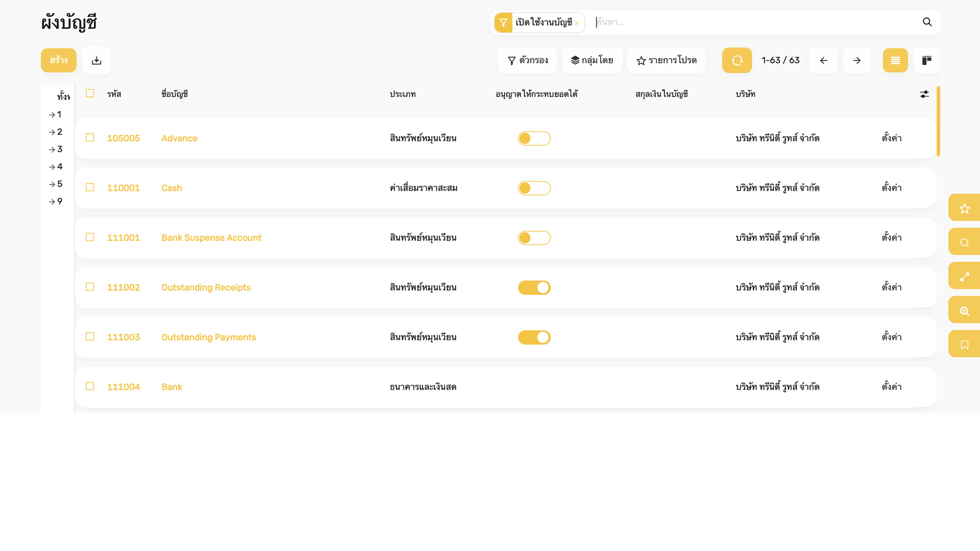The image size is (980, 551).
Task: Click the download/export icon button
Action: [x=96, y=61]
